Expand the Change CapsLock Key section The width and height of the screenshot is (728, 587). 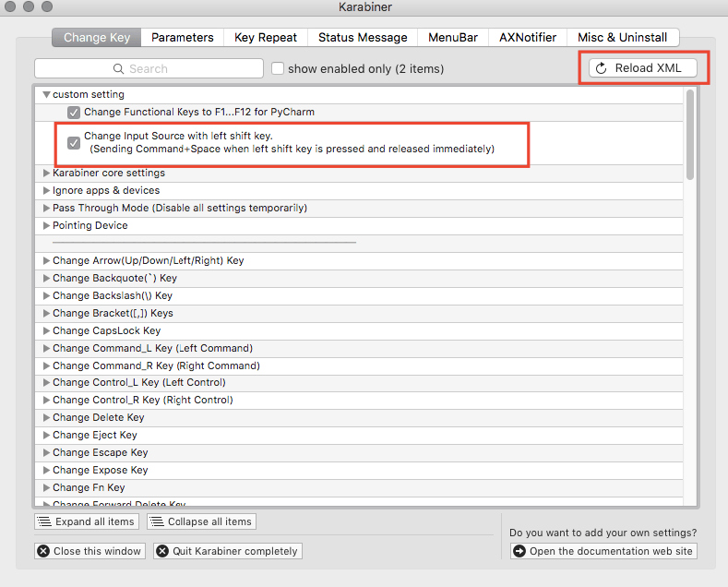pos(46,330)
